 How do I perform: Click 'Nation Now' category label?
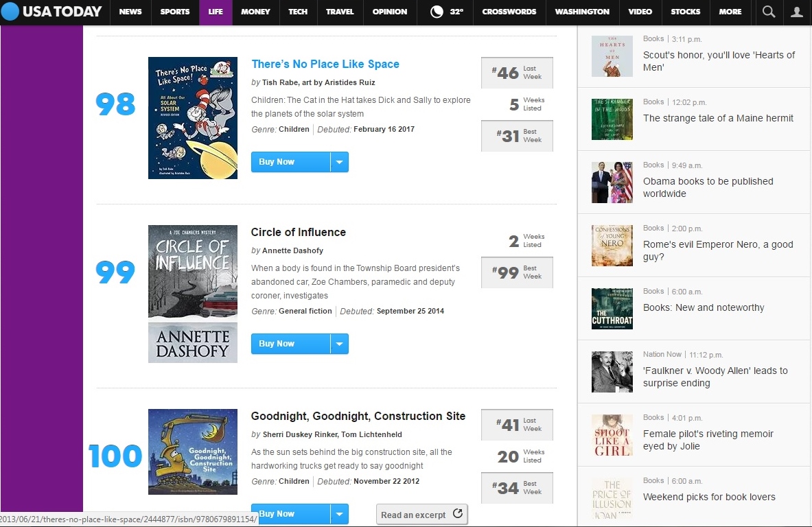[x=662, y=354]
